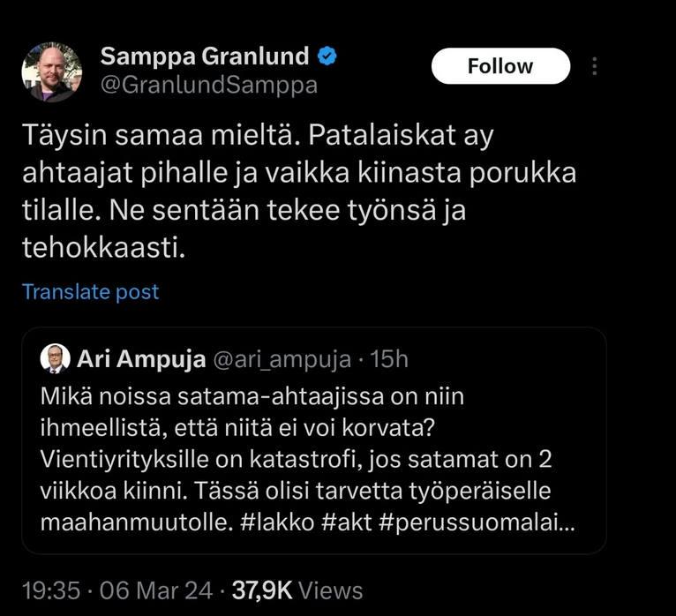Click the blue verified badge

[x=327, y=57]
